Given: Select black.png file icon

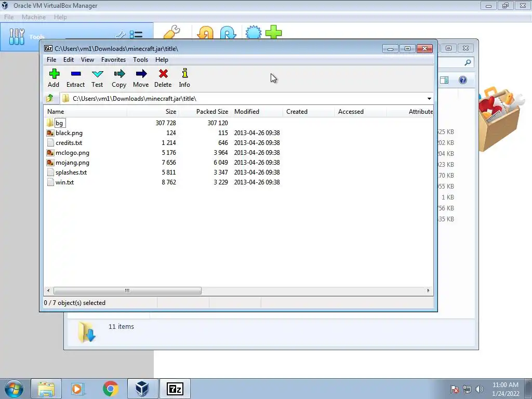Looking at the screenshot, I should point(50,133).
